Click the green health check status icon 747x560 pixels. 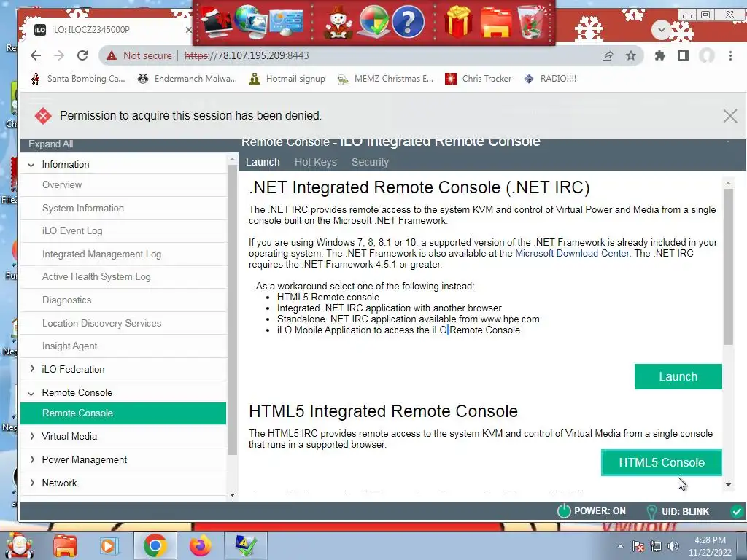pyautogui.click(x=737, y=511)
